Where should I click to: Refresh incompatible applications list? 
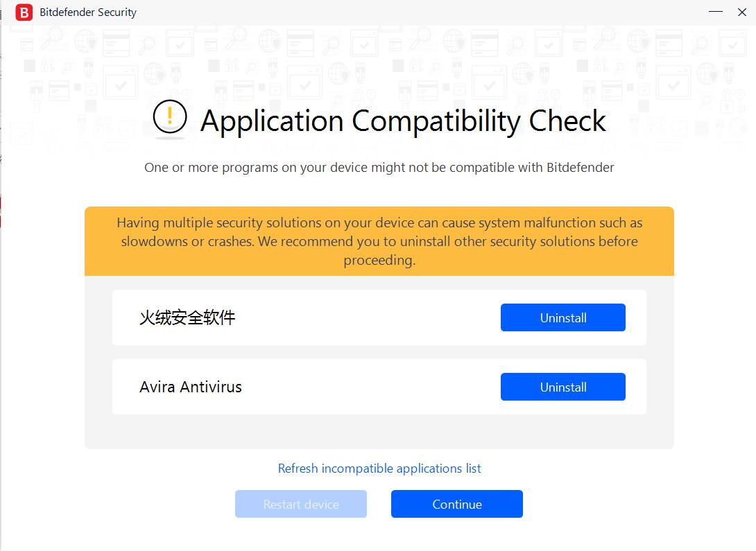click(x=379, y=469)
